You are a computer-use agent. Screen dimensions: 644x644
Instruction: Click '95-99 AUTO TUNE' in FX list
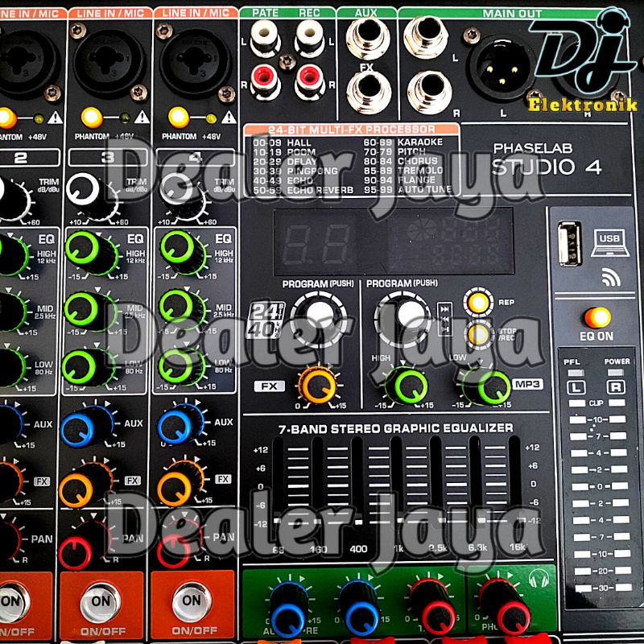click(x=408, y=190)
